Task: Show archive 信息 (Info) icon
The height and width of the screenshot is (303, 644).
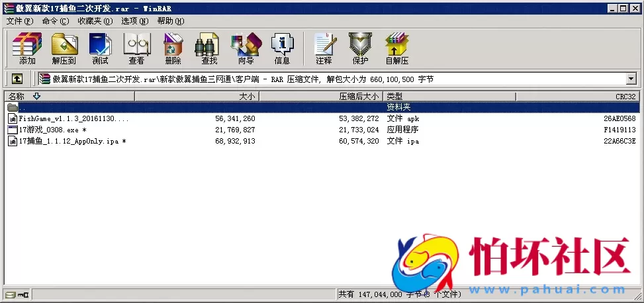Action: click(282, 48)
